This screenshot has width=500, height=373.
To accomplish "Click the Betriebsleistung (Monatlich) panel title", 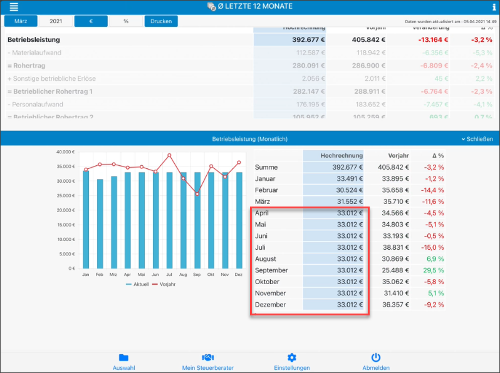I will pos(250,139).
